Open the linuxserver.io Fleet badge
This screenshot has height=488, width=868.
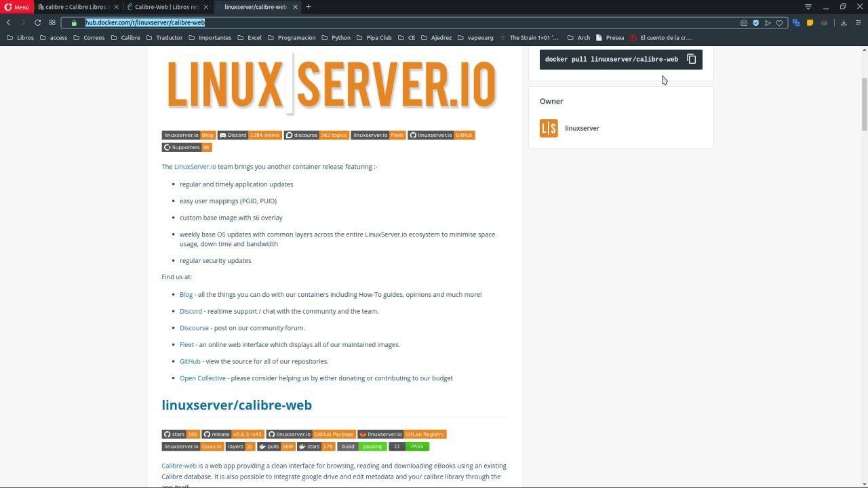click(x=378, y=135)
